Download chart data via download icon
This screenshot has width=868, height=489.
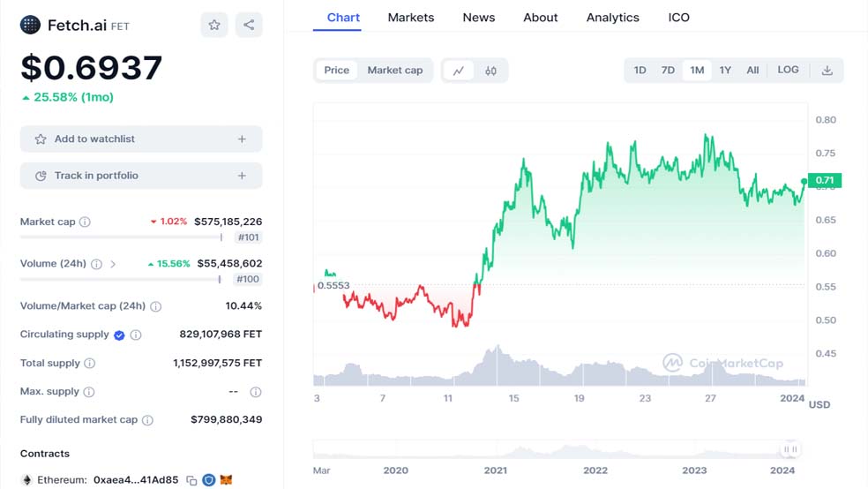827,71
